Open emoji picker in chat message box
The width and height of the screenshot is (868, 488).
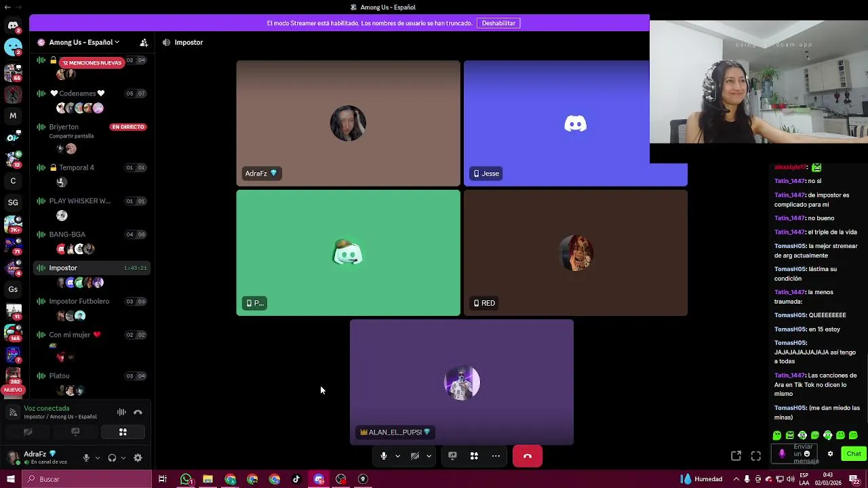(807, 454)
